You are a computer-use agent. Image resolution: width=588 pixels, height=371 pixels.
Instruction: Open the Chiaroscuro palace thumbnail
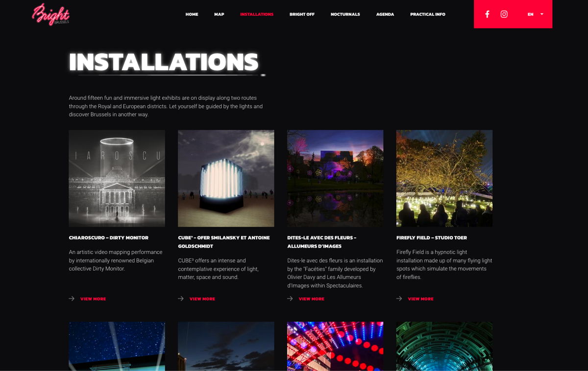click(117, 178)
